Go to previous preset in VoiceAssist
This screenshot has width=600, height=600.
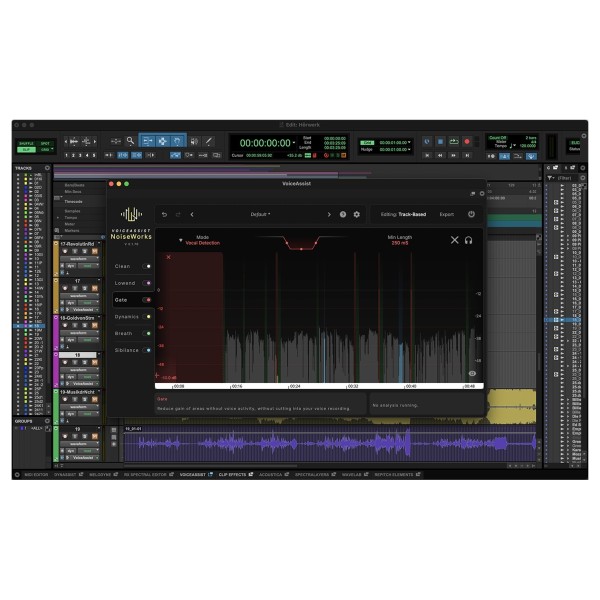[192, 215]
